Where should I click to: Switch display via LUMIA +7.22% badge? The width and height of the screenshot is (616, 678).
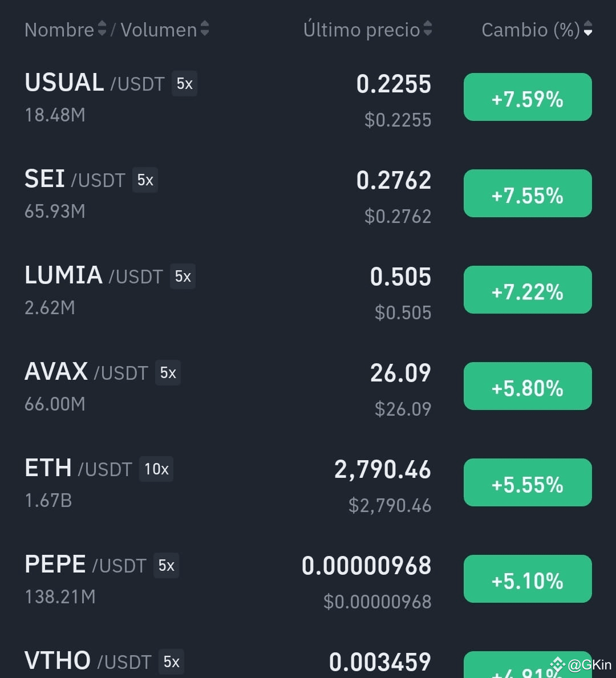[x=528, y=290]
